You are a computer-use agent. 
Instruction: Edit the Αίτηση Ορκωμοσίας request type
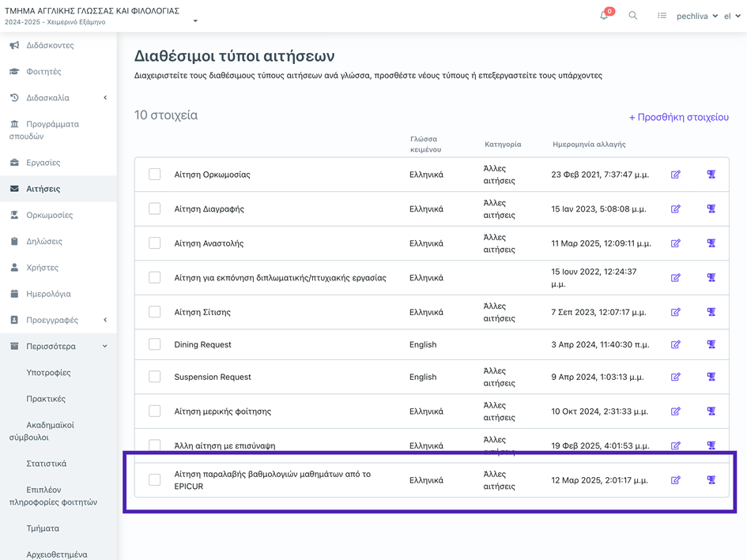(x=676, y=175)
